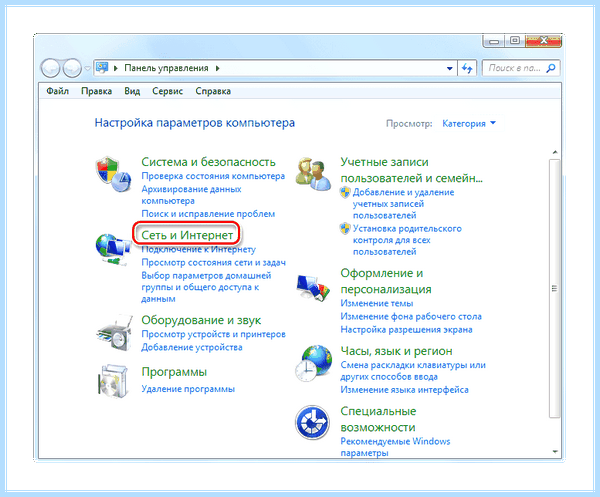Click the Forward navigation arrow button

pyautogui.click(x=72, y=68)
